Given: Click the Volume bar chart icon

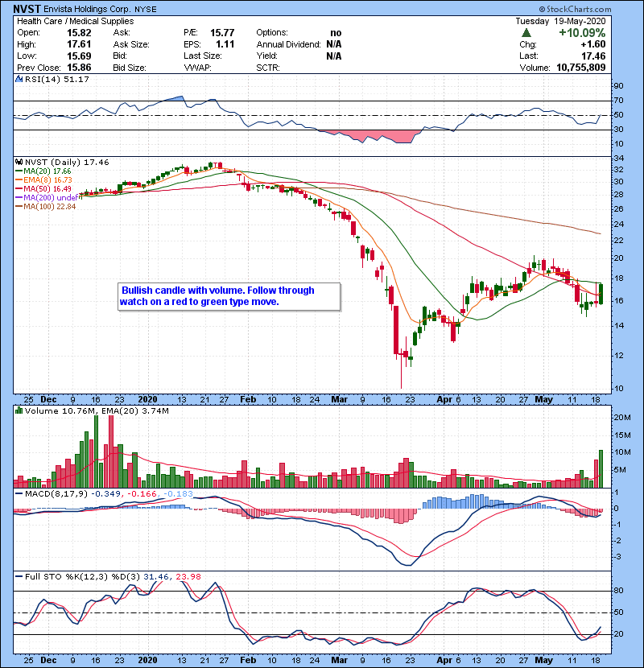Looking at the screenshot, I should point(19,410).
